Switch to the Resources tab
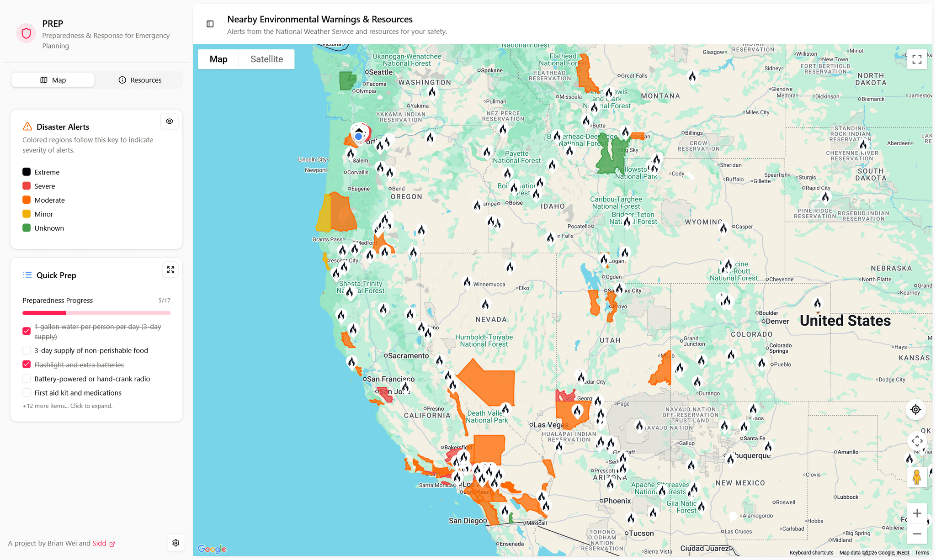The image size is (936, 560). pyautogui.click(x=140, y=80)
